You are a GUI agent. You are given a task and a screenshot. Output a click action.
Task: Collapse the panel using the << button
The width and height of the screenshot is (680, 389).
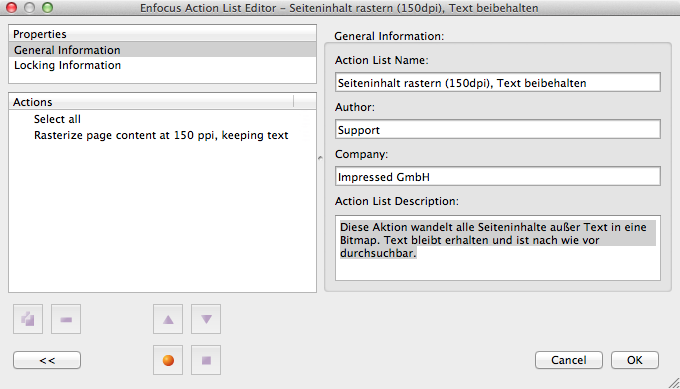click(47, 360)
